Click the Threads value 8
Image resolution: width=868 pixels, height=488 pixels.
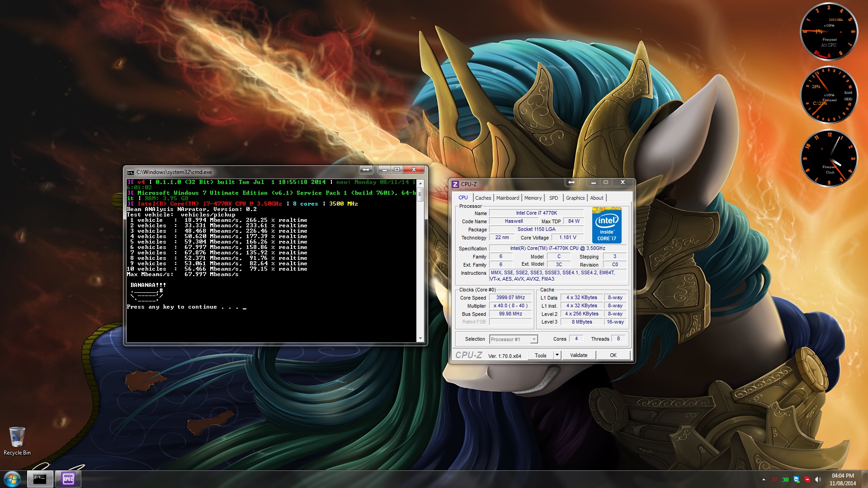pos(618,338)
